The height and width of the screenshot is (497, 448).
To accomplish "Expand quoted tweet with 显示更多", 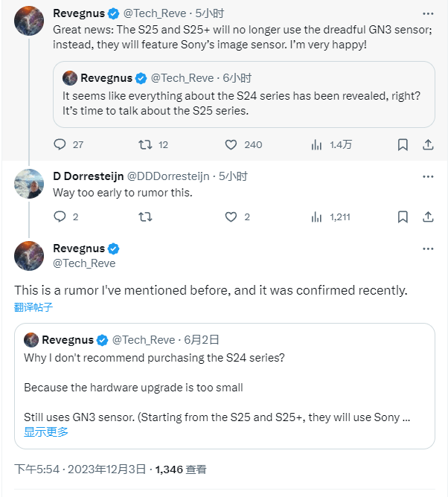I will pos(46,432).
